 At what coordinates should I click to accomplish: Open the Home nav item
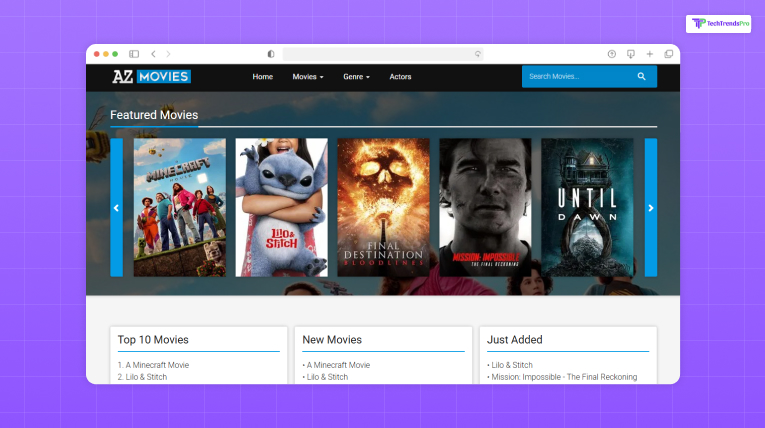[x=262, y=77]
